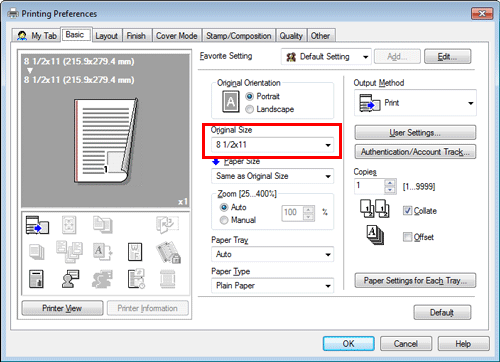
Task: Switch to the Layout tab
Action: coord(107,36)
